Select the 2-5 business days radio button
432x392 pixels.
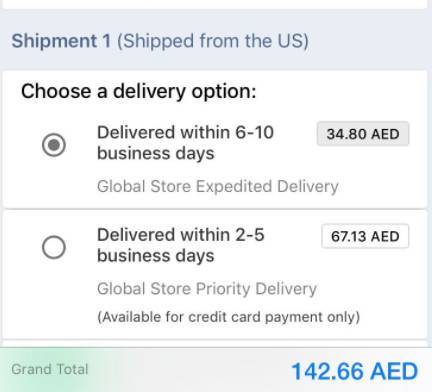[54, 247]
